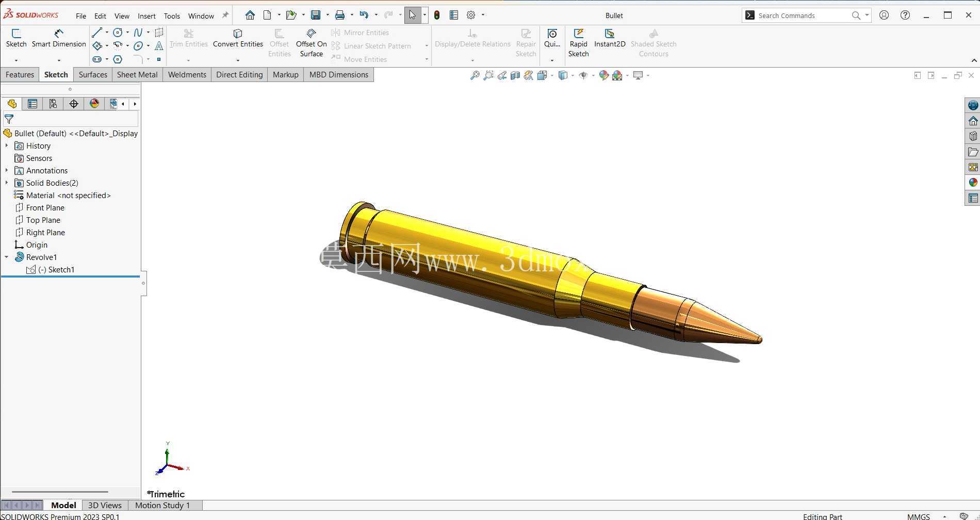980x520 pixels.
Task: Switch to the Sheet Metal tab
Action: 137,75
